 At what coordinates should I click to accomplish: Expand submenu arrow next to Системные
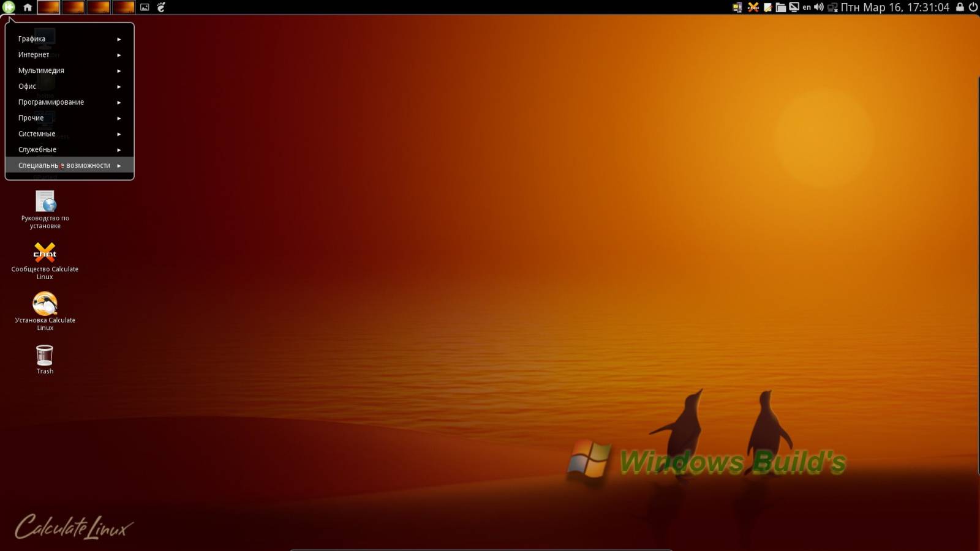point(119,134)
